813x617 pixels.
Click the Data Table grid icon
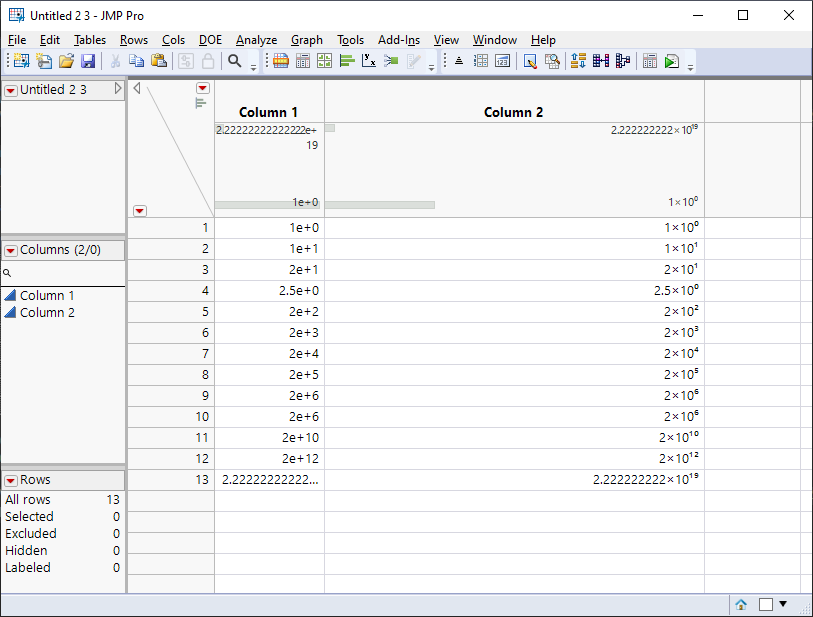tap(281, 61)
